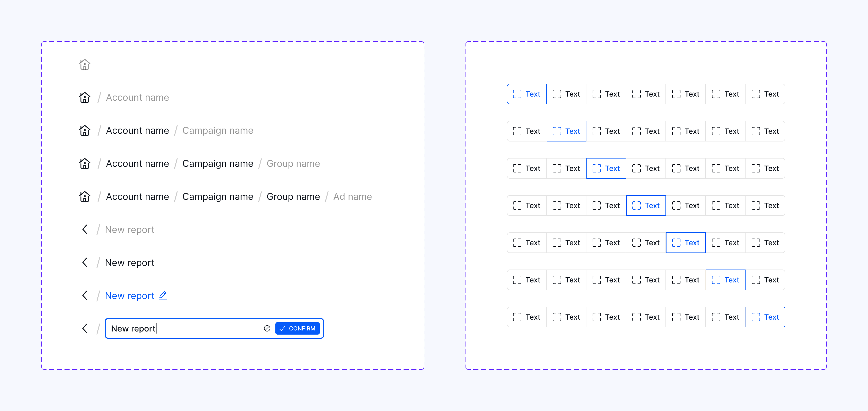Click Campaign name in the Group name breadcrumb row
Image resolution: width=868 pixels, height=411 pixels.
tap(218, 164)
